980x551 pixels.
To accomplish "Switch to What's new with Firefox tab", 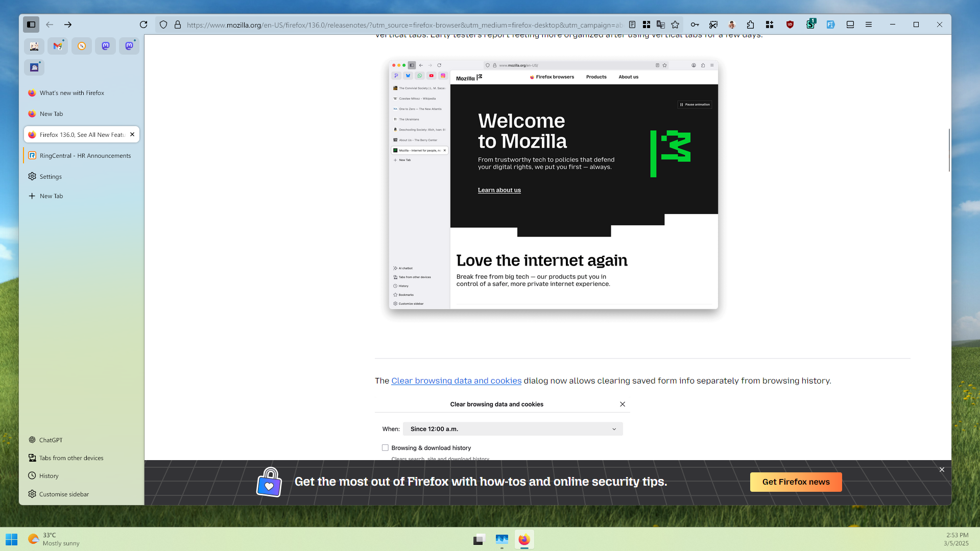I will pos(82,93).
